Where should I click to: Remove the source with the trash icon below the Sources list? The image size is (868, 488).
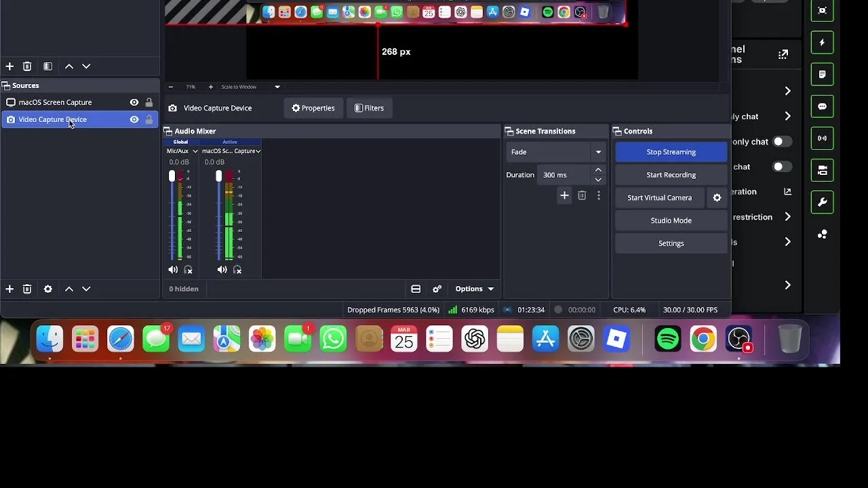click(27, 289)
